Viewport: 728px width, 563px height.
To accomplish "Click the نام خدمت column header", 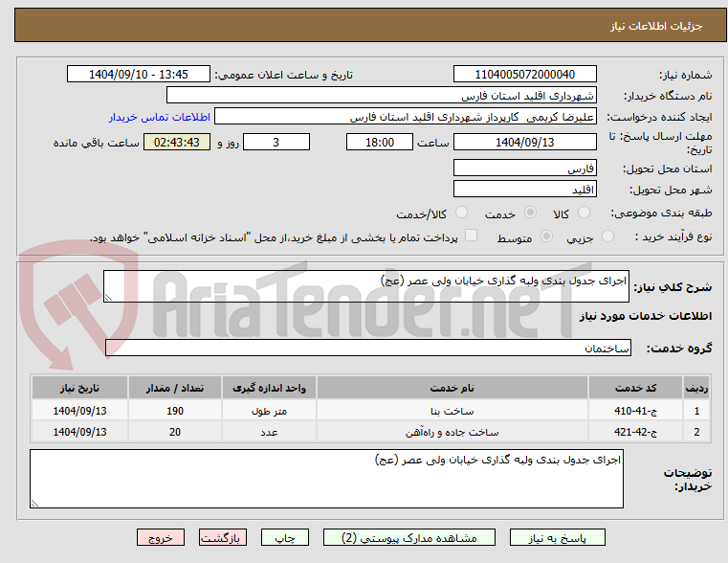I will (x=452, y=388).
